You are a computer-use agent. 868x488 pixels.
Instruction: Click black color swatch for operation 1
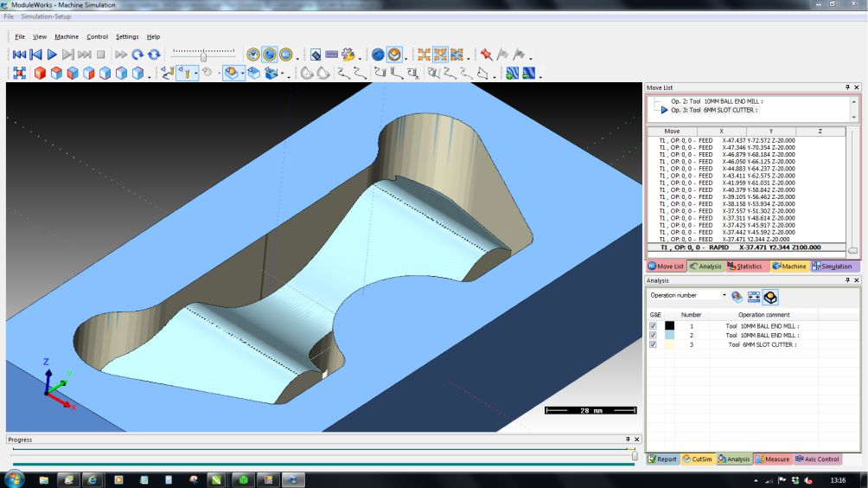[x=670, y=326]
